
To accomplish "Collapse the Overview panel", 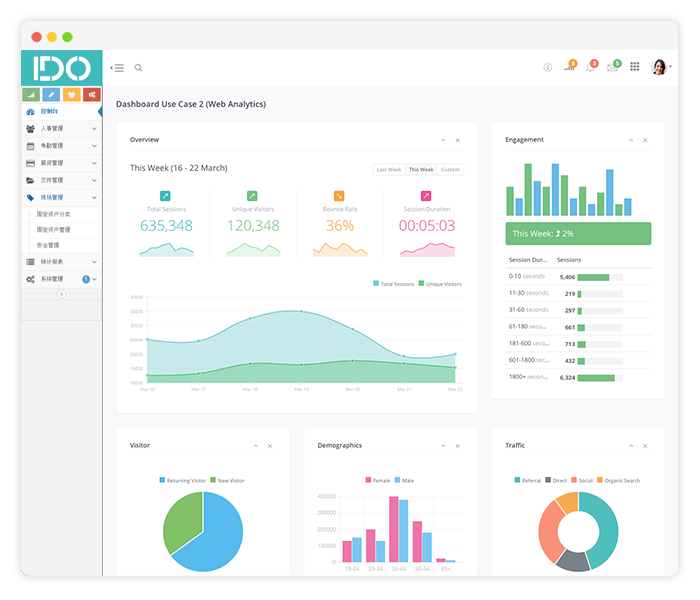I will pos(443,140).
